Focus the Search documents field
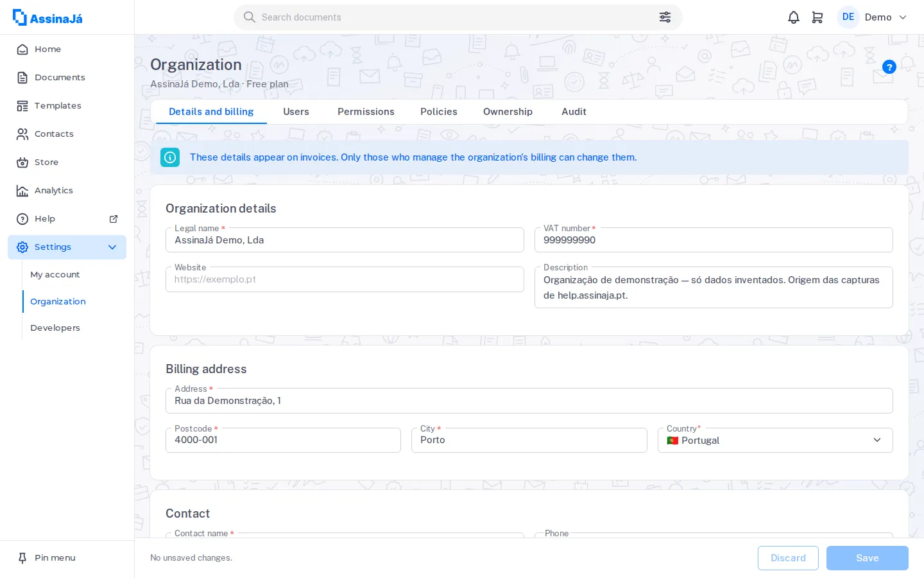 (x=458, y=17)
